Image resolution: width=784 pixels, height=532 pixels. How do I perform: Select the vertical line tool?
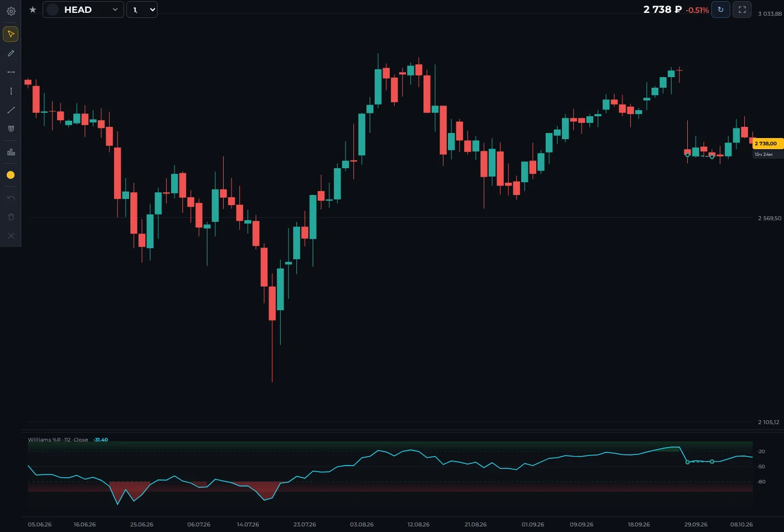pyautogui.click(x=11, y=91)
